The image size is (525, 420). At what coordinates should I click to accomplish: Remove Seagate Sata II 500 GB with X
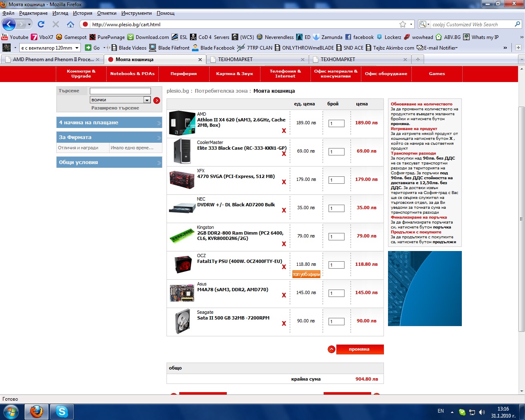point(284,323)
